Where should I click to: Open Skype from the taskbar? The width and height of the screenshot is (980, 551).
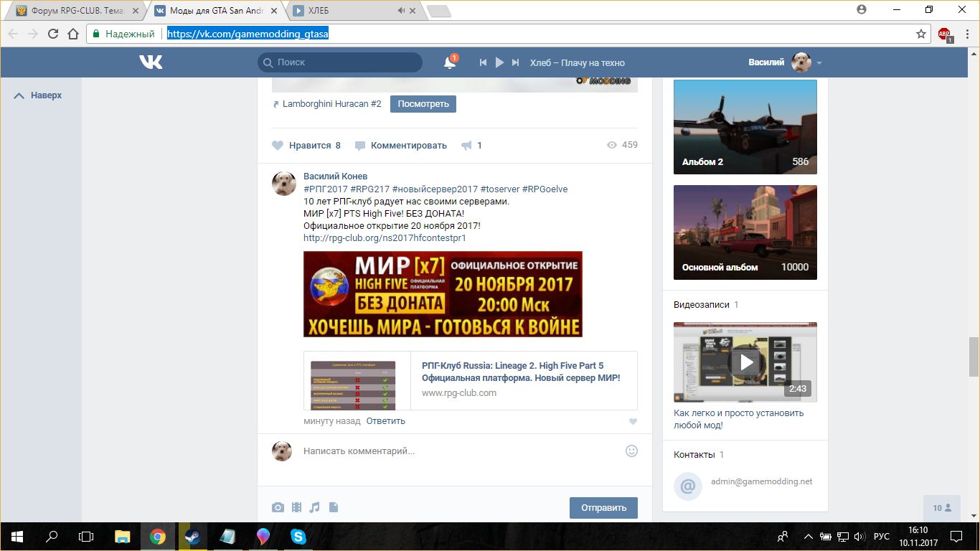click(x=298, y=536)
